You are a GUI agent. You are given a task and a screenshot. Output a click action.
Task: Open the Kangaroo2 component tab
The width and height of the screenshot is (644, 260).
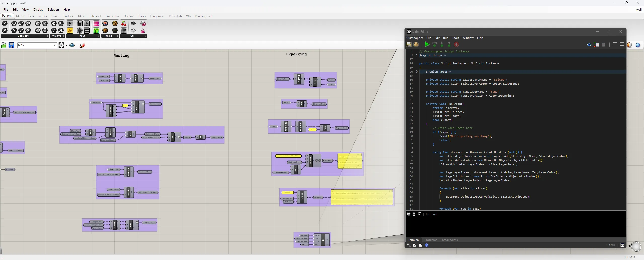pos(157,16)
